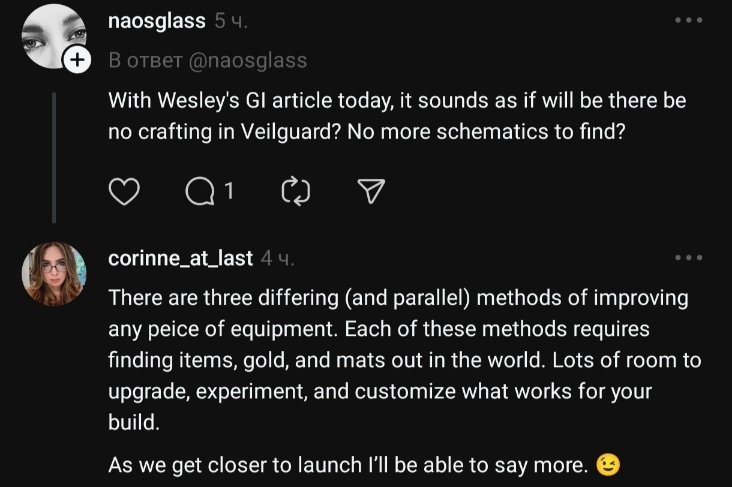
Task: Open the post about crafting in Veilguard
Action: pyautogui.click(x=396, y=116)
